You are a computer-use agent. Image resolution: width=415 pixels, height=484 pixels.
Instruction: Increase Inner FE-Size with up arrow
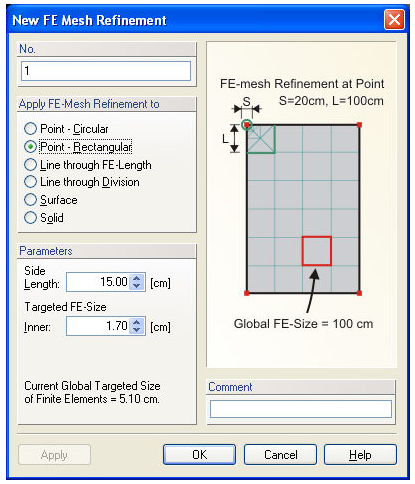coord(137,322)
